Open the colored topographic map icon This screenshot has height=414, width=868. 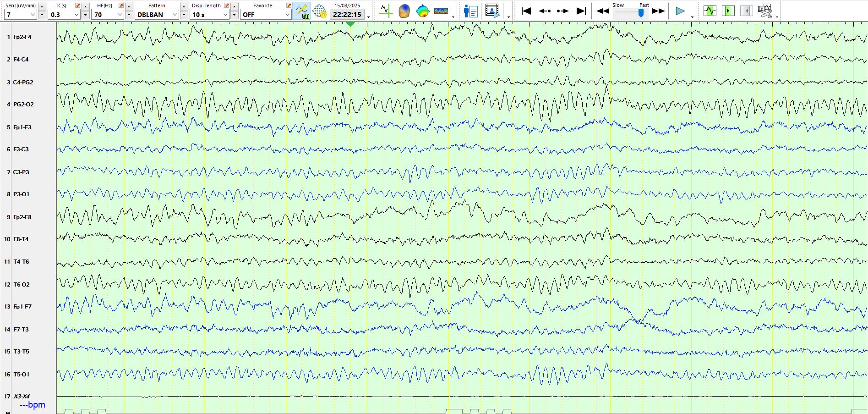tap(422, 11)
